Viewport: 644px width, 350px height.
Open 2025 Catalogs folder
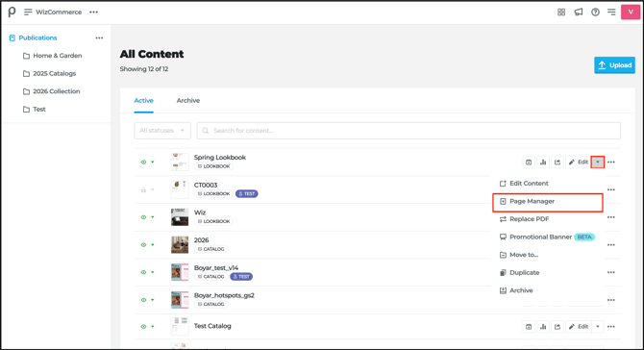[50, 73]
